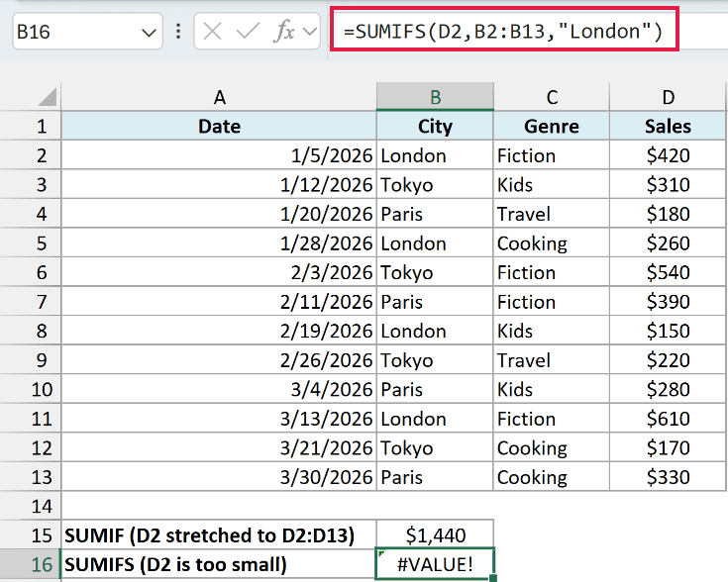Click Cooking in row 12

[x=552, y=447]
